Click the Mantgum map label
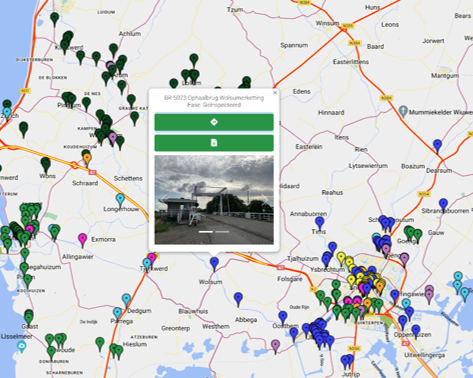 [445, 76]
